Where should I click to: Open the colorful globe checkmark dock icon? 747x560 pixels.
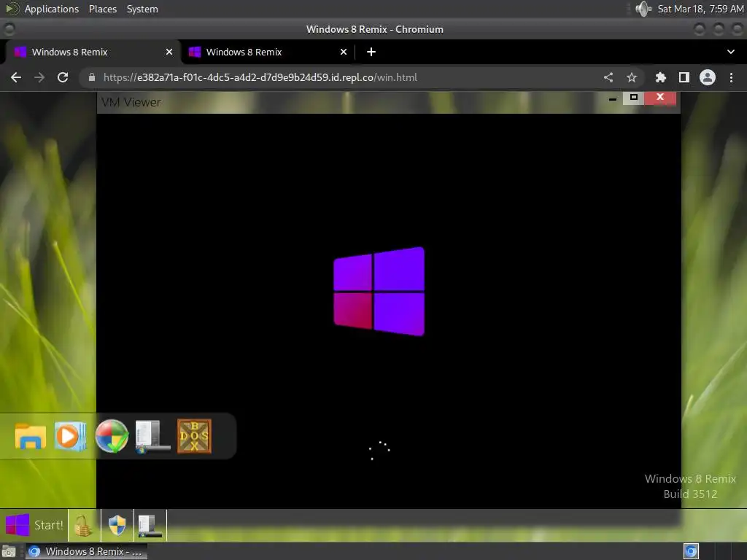pyautogui.click(x=112, y=436)
